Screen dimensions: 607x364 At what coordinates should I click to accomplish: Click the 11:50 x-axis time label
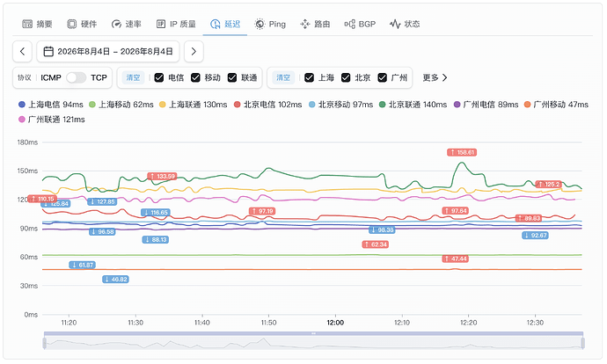click(x=268, y=323)
